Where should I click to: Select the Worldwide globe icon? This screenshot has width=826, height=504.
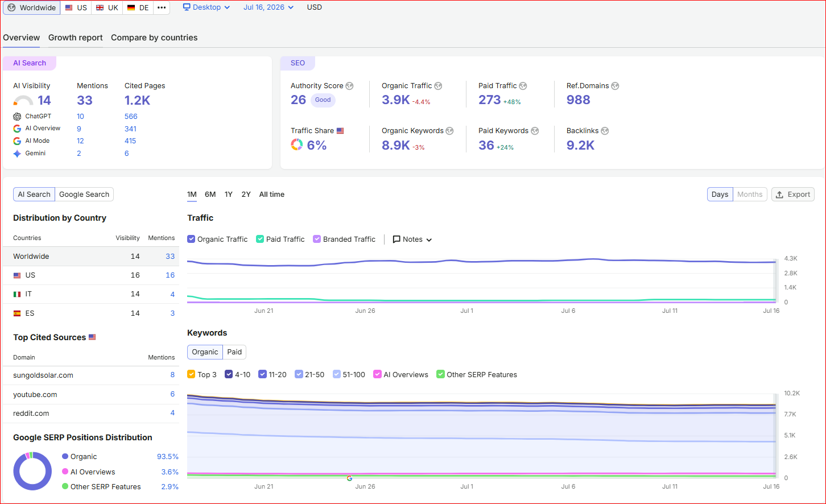pos(11,8)
